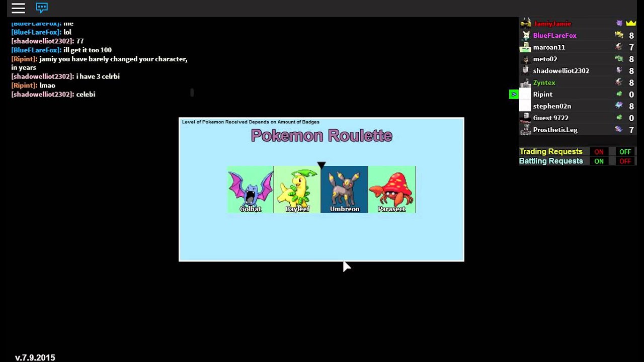Click the Pokemon icon beside BlueFLareFox
Viewport: 644px width, 362px height.
click(619, 35)
